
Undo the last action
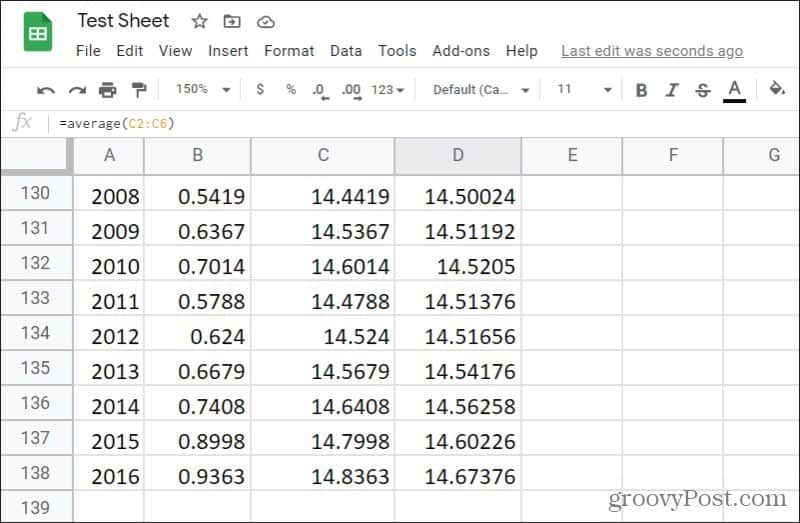pos(46,90)
